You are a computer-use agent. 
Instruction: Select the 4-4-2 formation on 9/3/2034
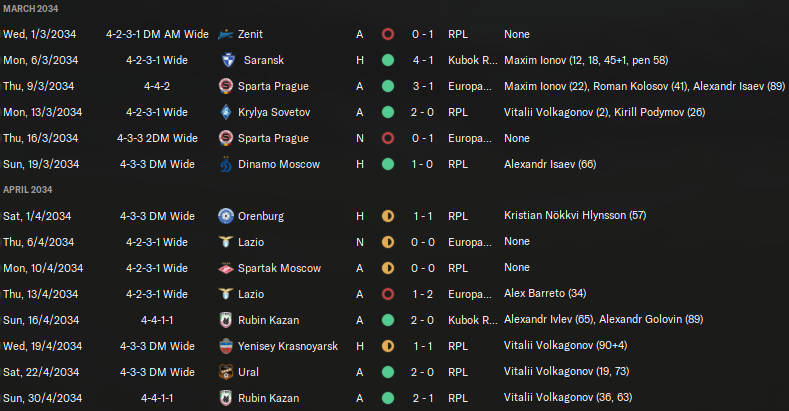(157, 86)
